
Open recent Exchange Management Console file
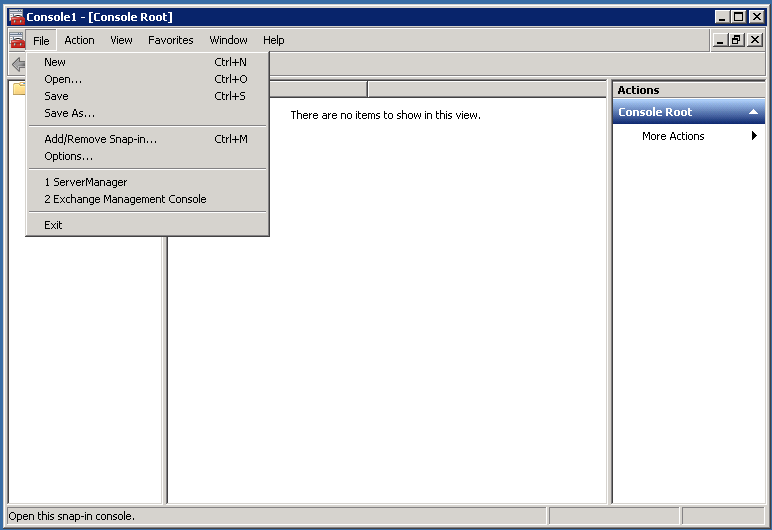[x=125, y=199]
